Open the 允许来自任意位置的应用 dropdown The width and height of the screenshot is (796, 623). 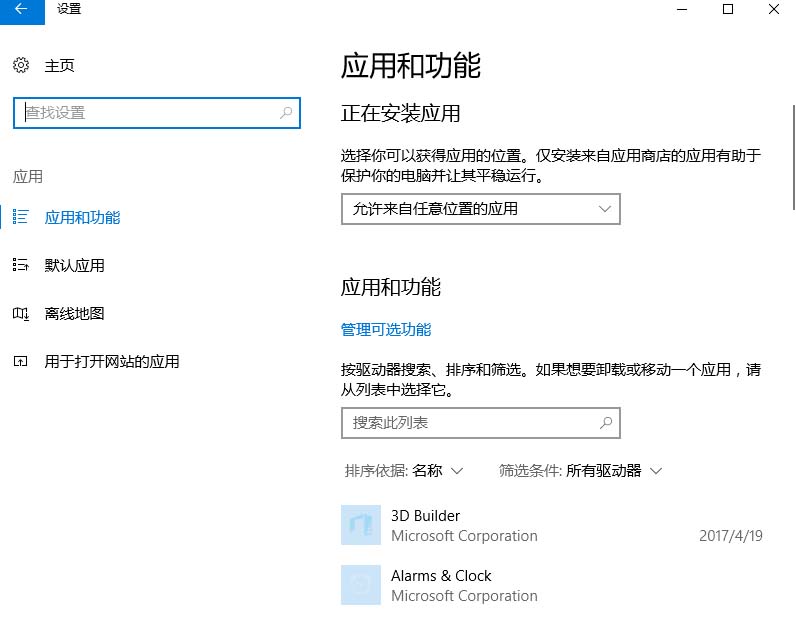coord(480,209)
